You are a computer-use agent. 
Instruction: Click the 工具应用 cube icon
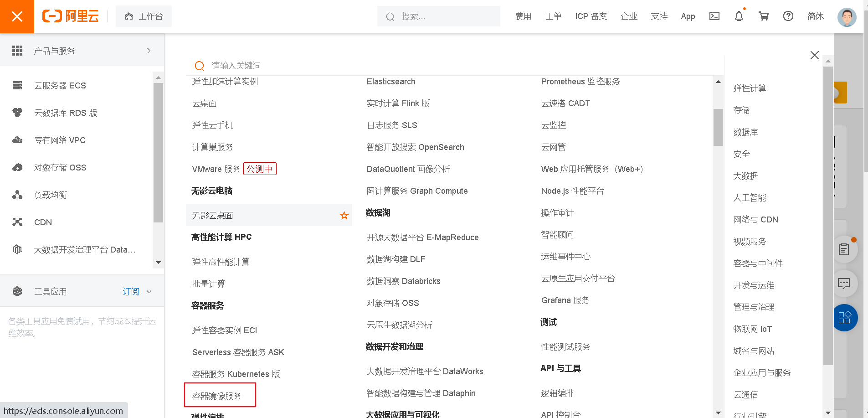click(17, 291)
